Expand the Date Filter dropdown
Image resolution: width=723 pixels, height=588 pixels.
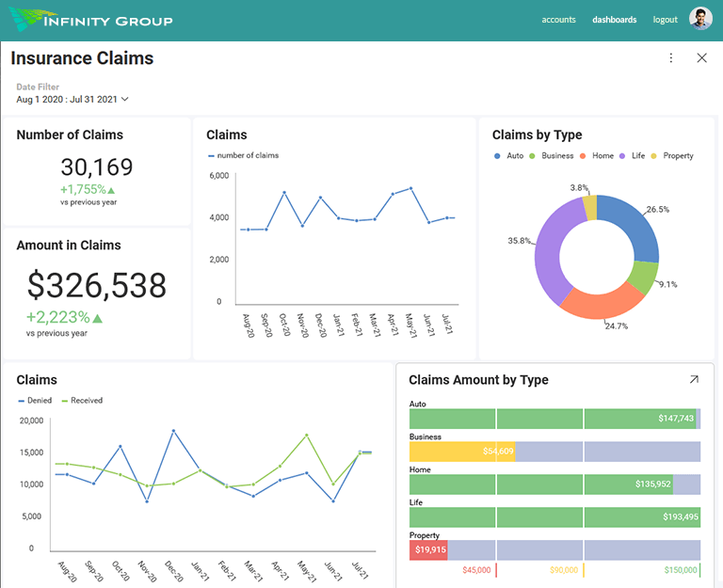tap(72, 99)
